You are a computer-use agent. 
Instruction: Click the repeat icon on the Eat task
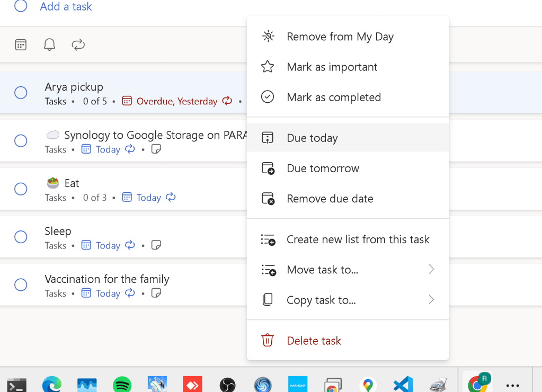pyautogui.click(x=171, y=197)
